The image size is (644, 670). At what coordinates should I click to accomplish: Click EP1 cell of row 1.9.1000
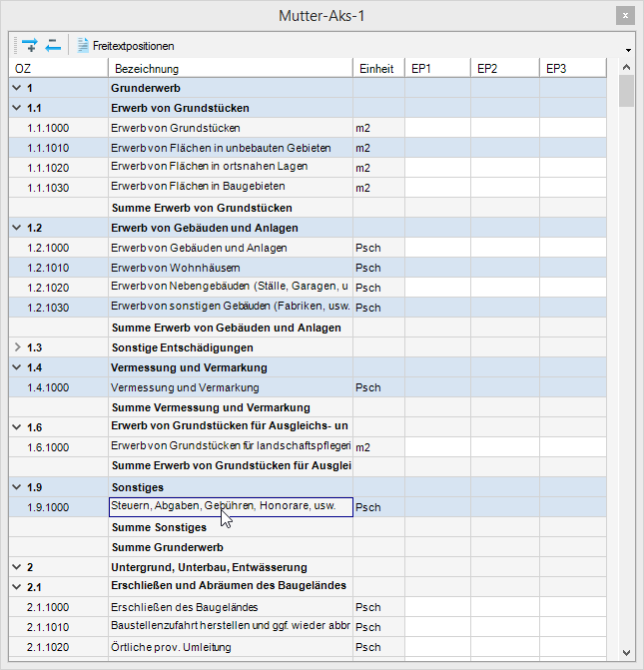[x=437, y=507]
